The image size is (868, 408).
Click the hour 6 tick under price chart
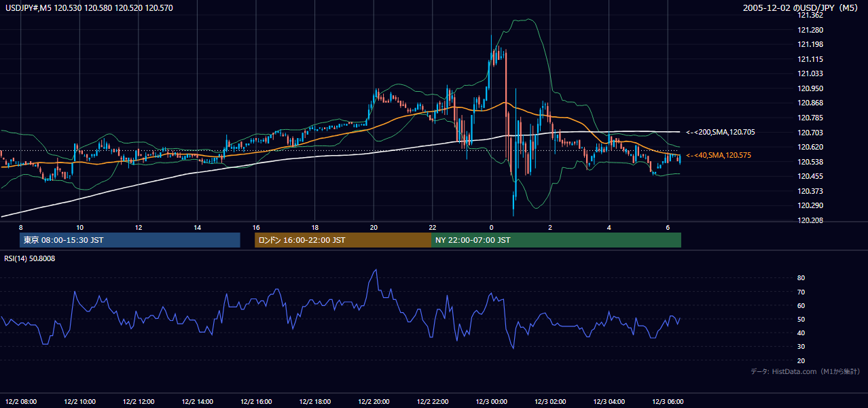668,228
